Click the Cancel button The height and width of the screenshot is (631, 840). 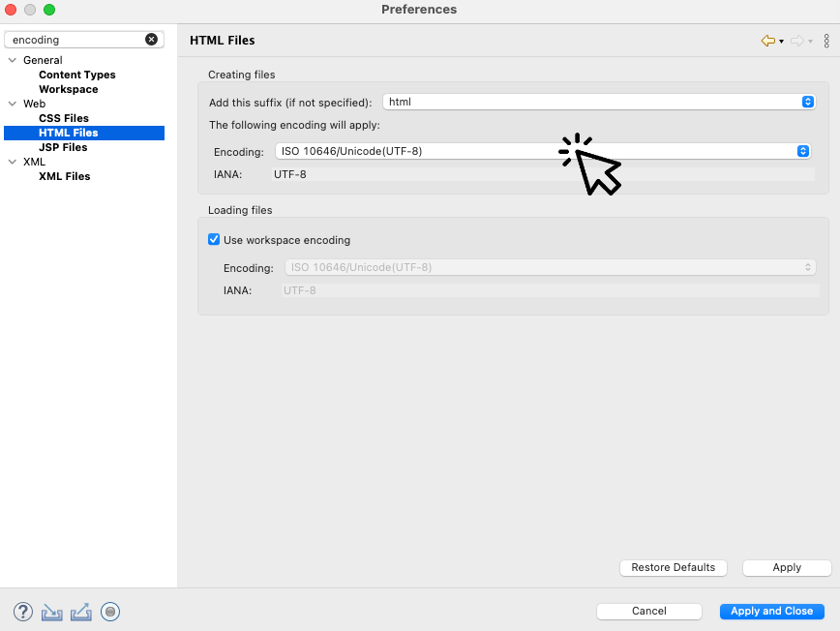[x=649, y=612]
